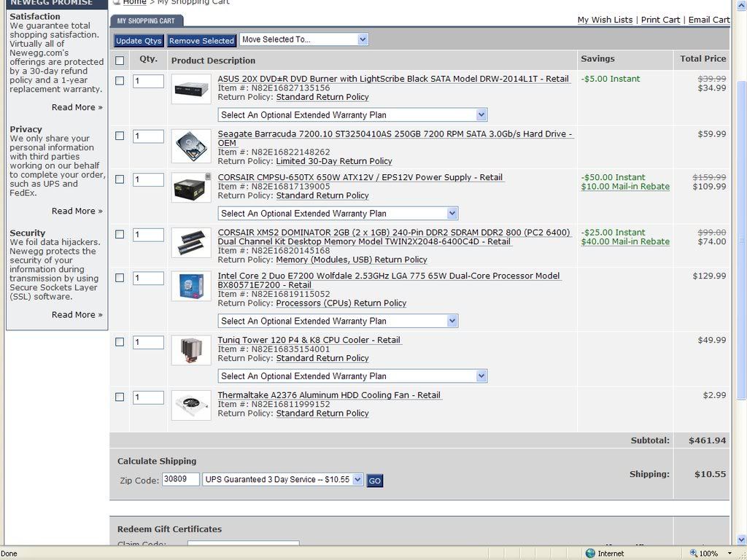Open the UPS shipping method dropdown

[283, 480]
